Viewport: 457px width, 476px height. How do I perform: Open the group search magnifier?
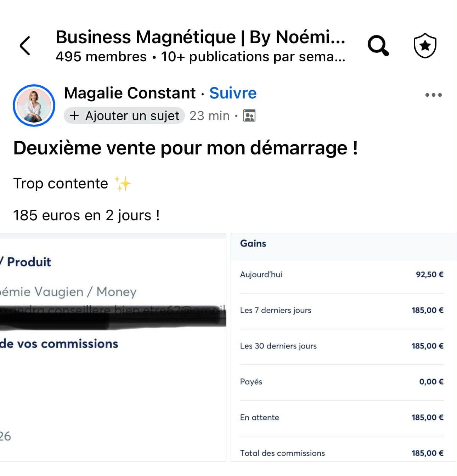(x=378, y=46)
